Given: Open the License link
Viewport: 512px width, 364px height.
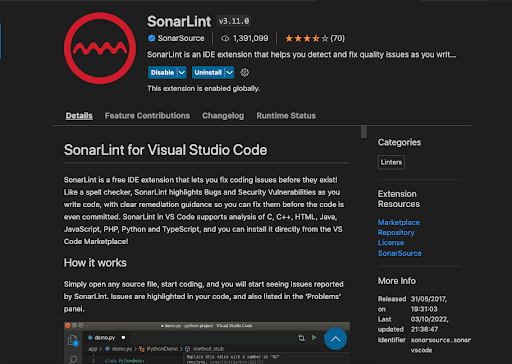Looking at the screenshot, I should point(391,243).
